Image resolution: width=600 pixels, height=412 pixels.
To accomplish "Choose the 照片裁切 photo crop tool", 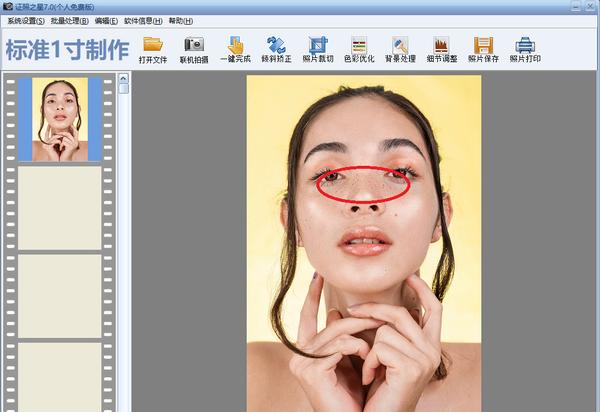I will point(317,48).
